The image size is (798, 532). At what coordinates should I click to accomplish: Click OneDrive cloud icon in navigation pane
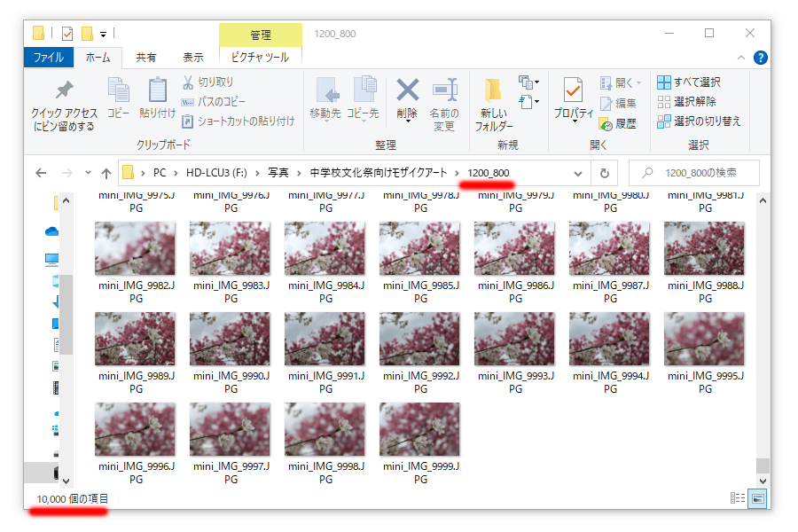(52, 231)
